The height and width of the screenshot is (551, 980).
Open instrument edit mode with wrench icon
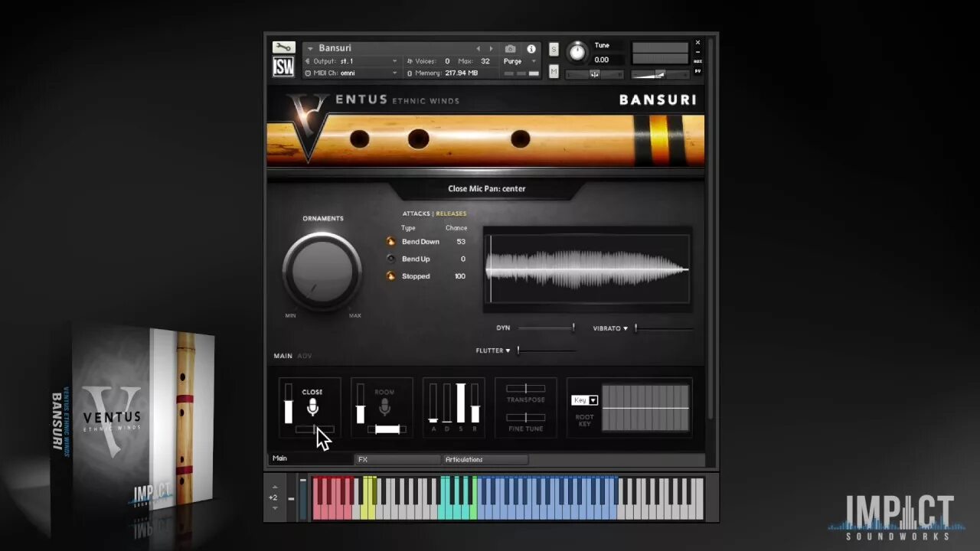coord(283,47)
